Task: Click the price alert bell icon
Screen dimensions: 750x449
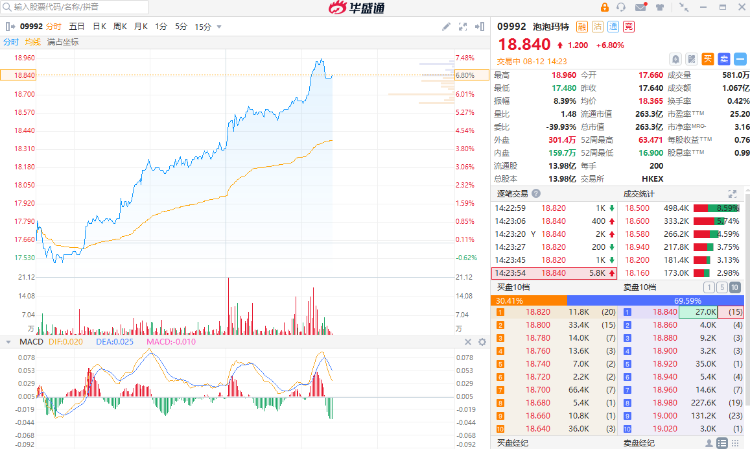Action: [675, 59]
